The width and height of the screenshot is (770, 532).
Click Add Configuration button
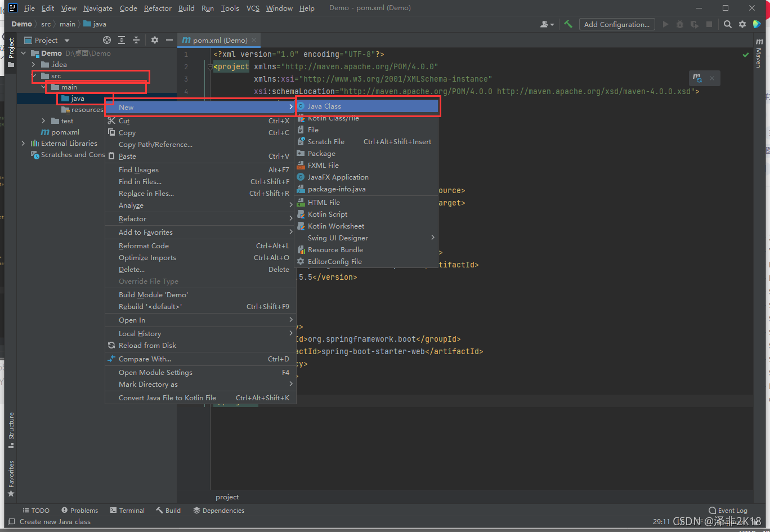[x=617, y=24]
